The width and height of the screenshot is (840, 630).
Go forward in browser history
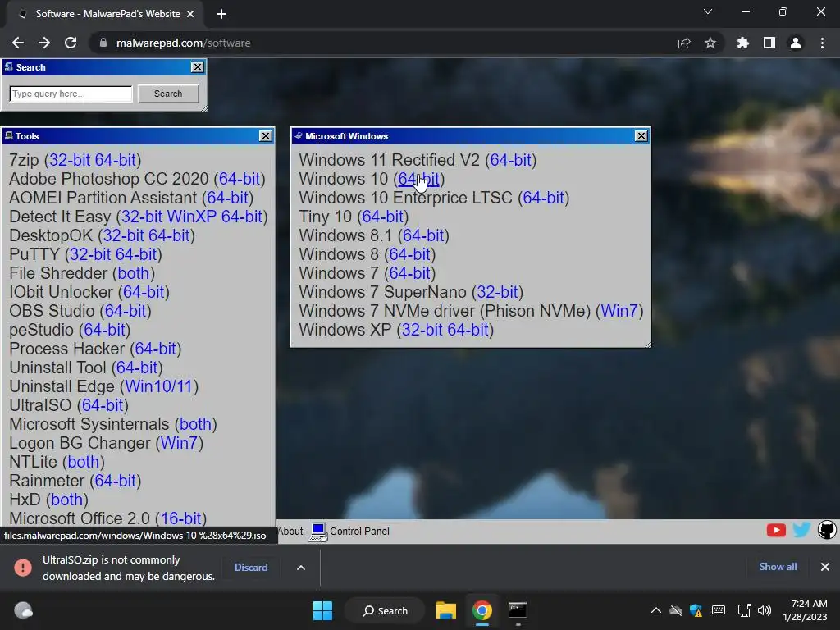coord(44,43)
